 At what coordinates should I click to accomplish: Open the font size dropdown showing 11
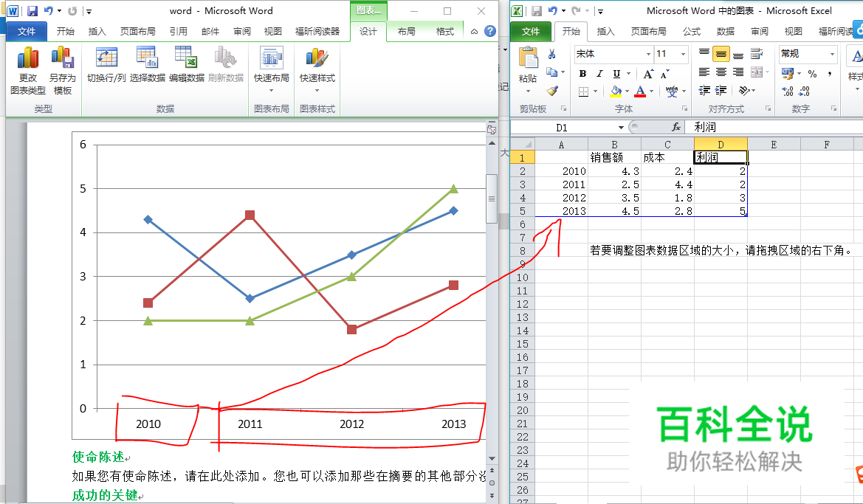[x=683, y=54]
